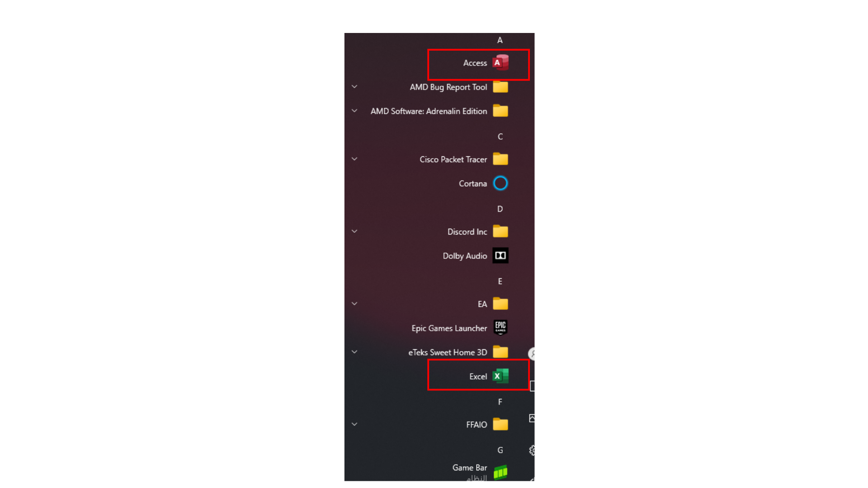Click the Epic Games Launcher text
Screen dimensions: 868x488
tap(449, 328)
